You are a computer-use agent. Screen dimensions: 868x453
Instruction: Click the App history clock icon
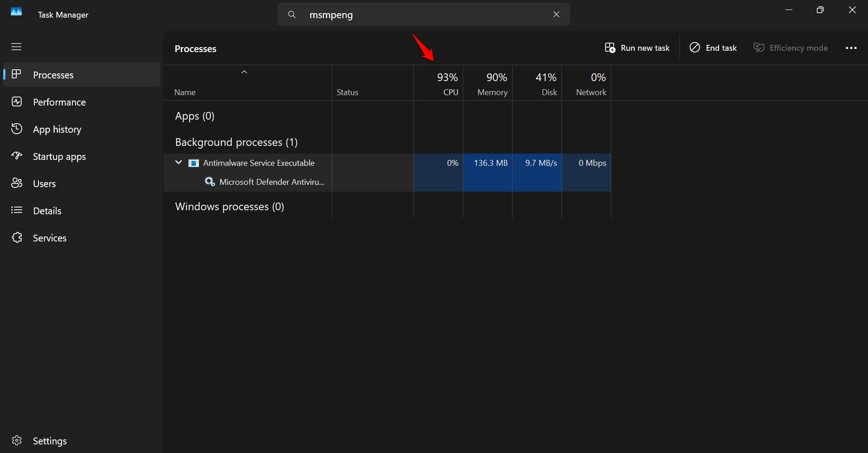[17, 129]
